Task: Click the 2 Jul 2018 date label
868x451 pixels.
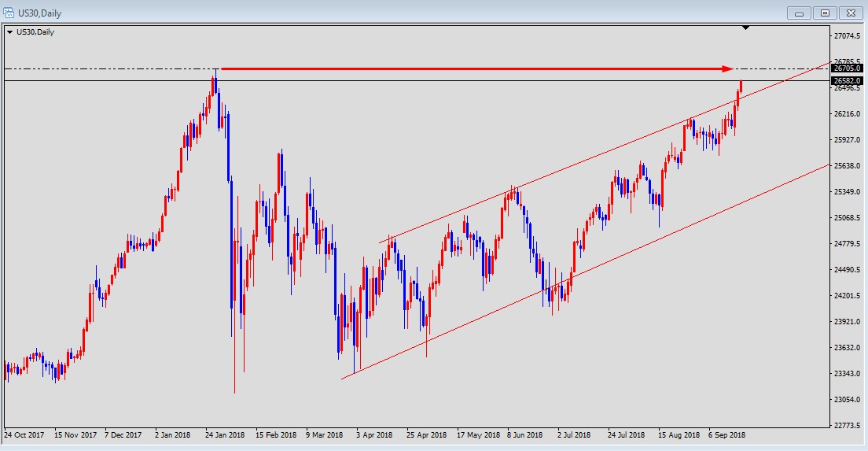Action: coord(574,435)
